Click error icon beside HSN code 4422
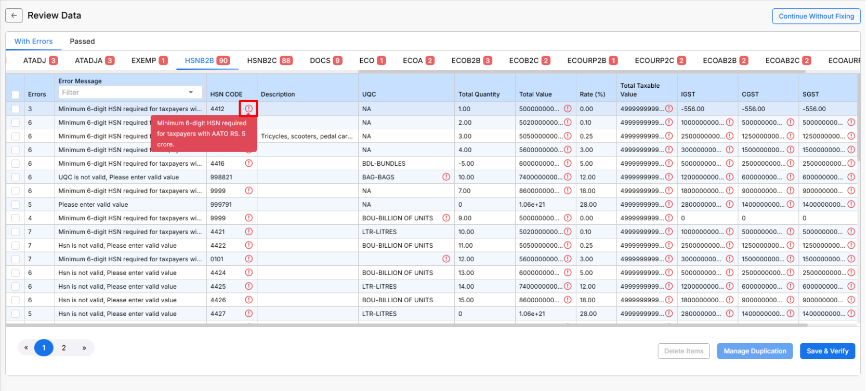The image size is (868, 391). click(248, 245)
